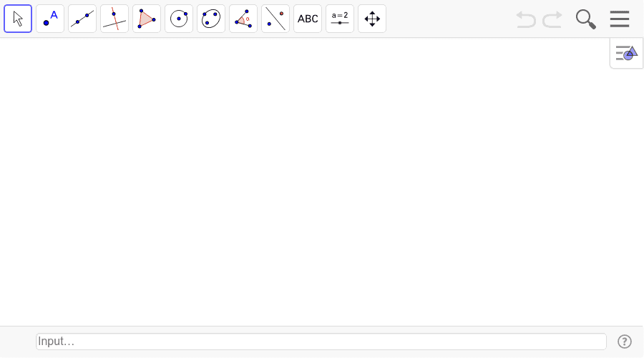Viewport: 644px width, 358px height.
Task: Select the Ellipse conic tool
Action: pos(211,19)
